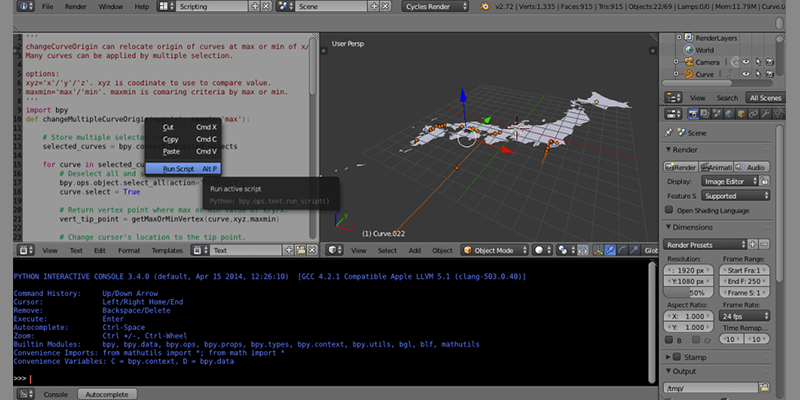This screenshot has height=400, width=800.
Task: Open the Object Mode dropdown
Action: (495, 251)
